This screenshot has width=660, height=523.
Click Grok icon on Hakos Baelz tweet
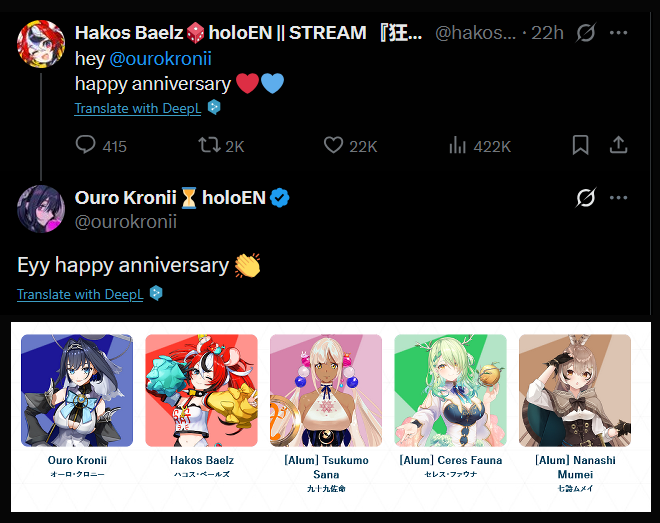(x=587, y=33)
